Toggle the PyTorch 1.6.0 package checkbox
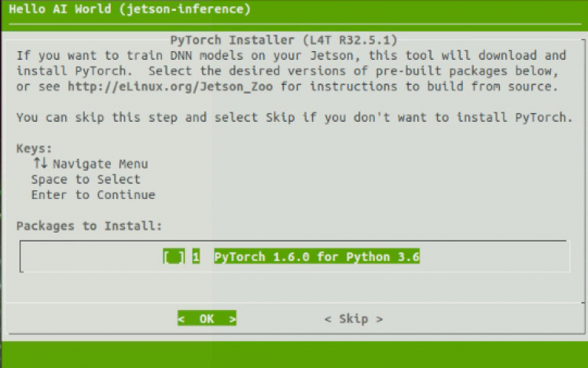Image resolution: width=588 pixels, height=368 pixels. coord(174,257)
